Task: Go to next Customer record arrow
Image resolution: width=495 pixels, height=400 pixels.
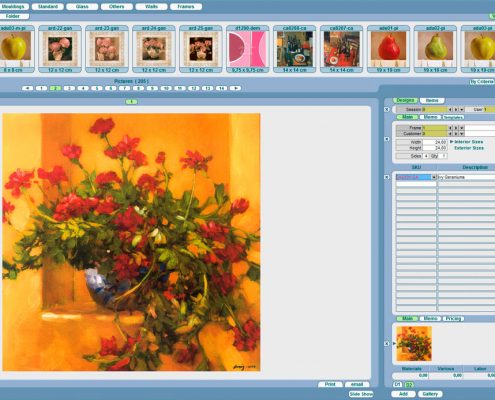Action: [x=456, y=134]
